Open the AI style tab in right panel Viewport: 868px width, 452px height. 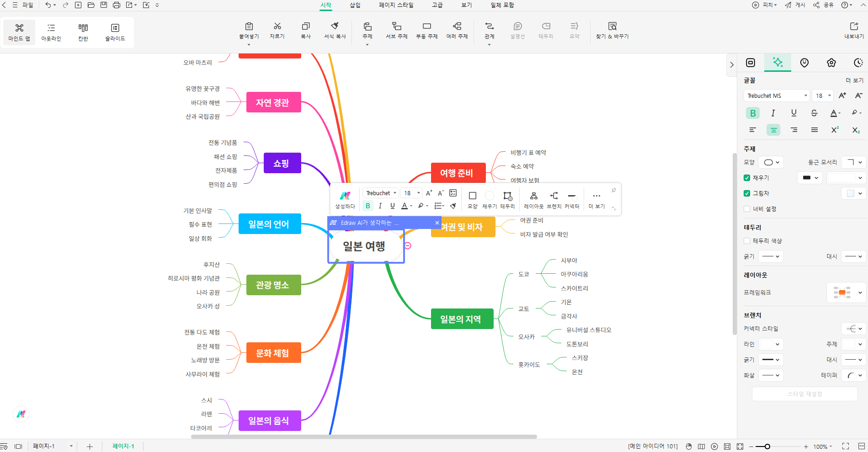coord(777,63)
